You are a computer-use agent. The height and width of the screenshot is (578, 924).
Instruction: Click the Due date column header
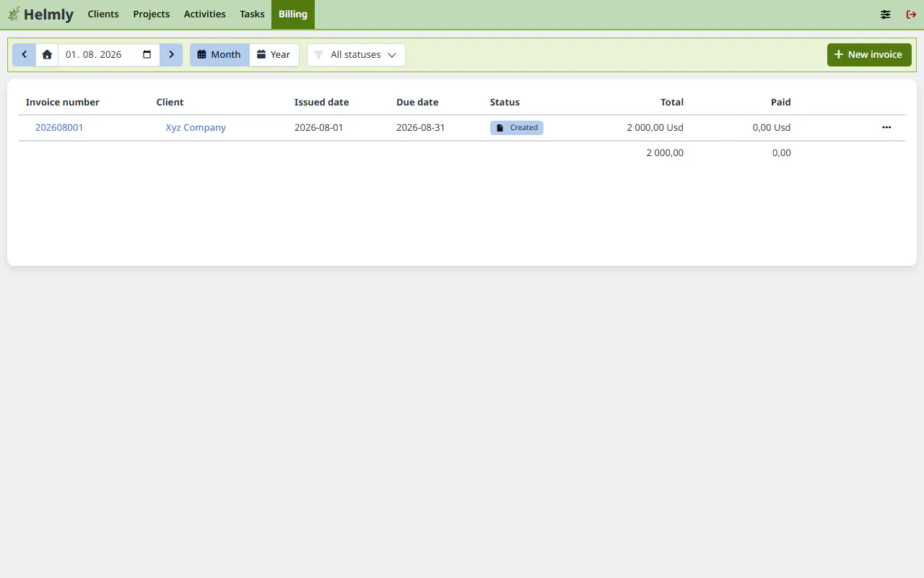click(x=417, y=102)
